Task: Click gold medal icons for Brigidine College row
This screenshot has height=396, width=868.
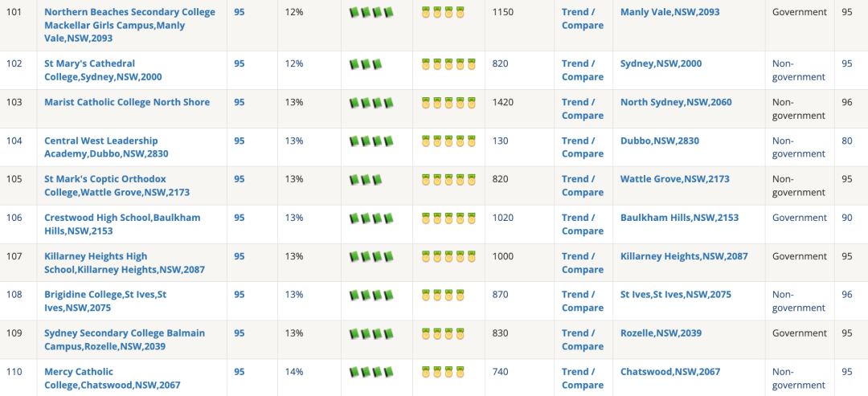Action: 443,295
